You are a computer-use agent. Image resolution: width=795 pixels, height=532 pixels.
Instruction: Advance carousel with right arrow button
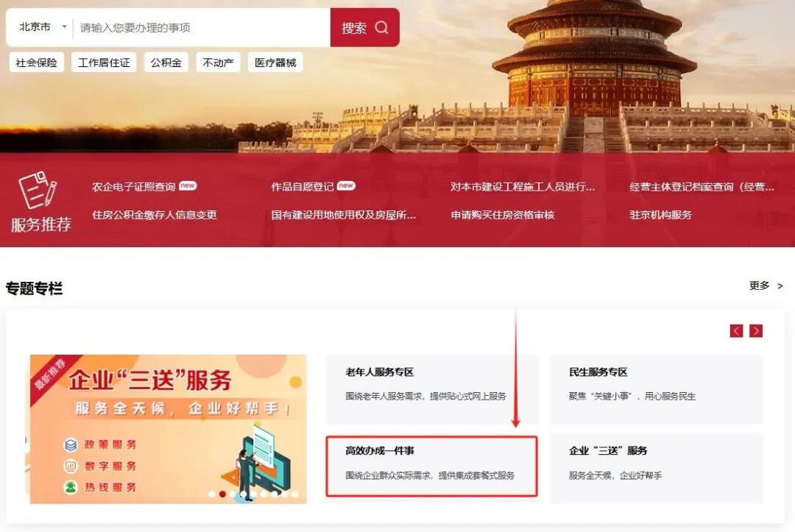[x=756, y=331]
